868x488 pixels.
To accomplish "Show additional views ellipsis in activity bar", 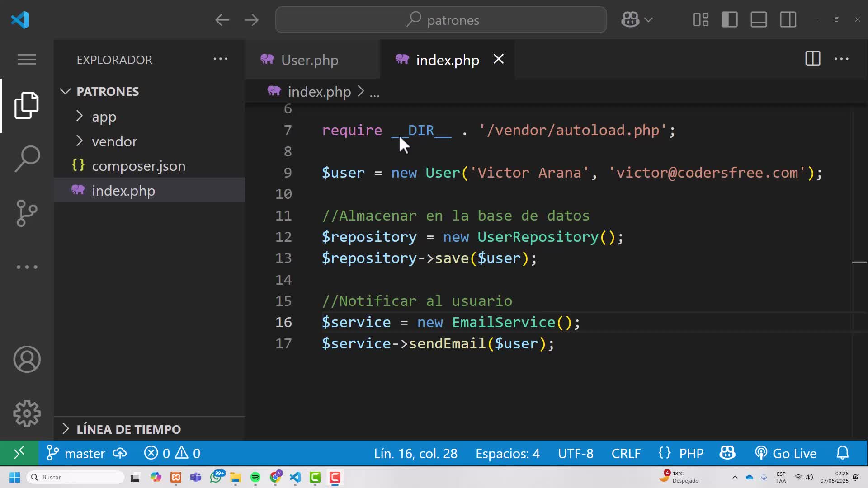I will [x=27, y=267].
